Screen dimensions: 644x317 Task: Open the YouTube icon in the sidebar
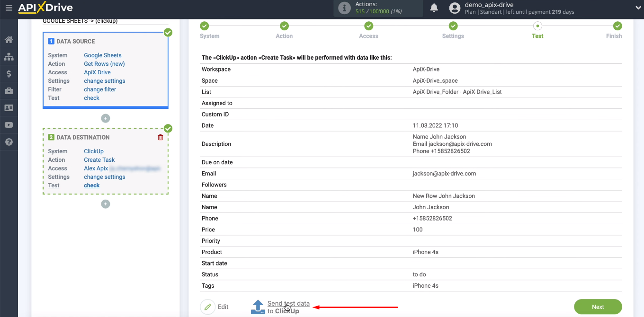(x=9, y=124)
